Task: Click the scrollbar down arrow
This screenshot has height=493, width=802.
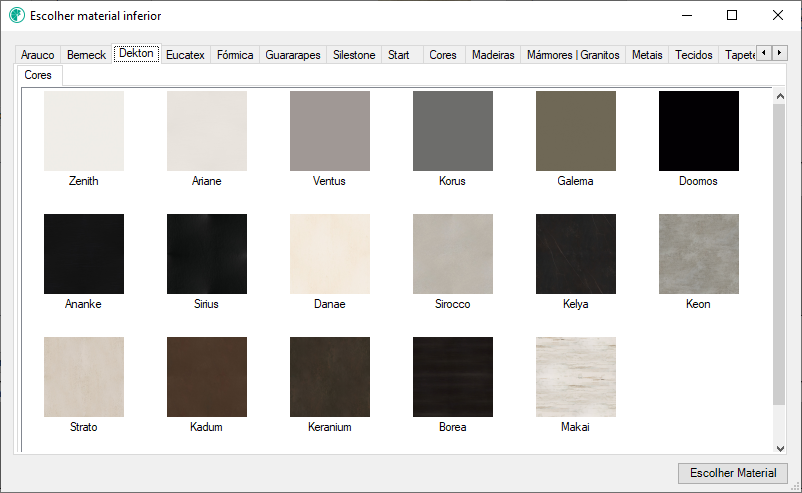Action: pyautogui.click(x=779, y=449)
